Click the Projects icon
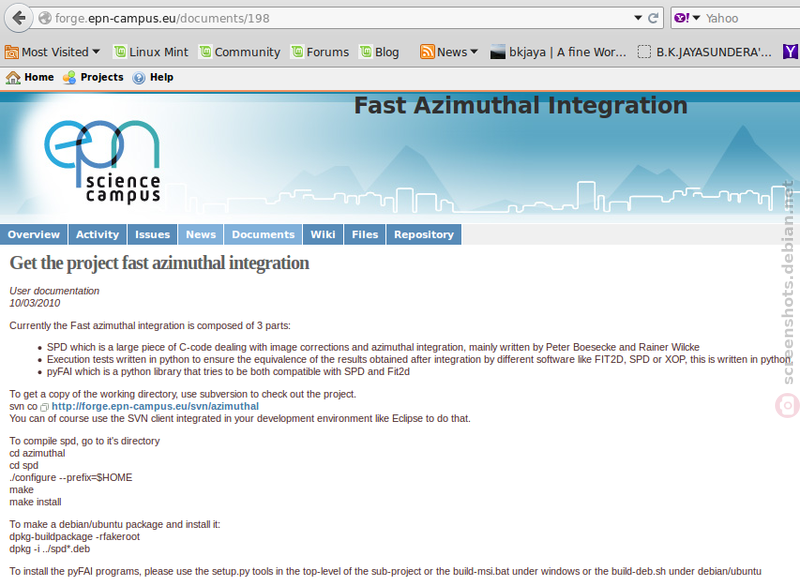The width and height of the screenshot is (800, 586). [69, 78]
